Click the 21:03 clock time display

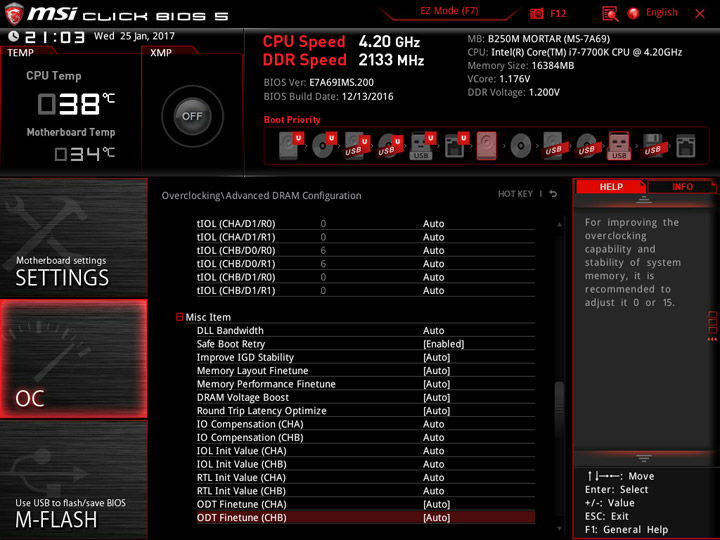point(55,37)
